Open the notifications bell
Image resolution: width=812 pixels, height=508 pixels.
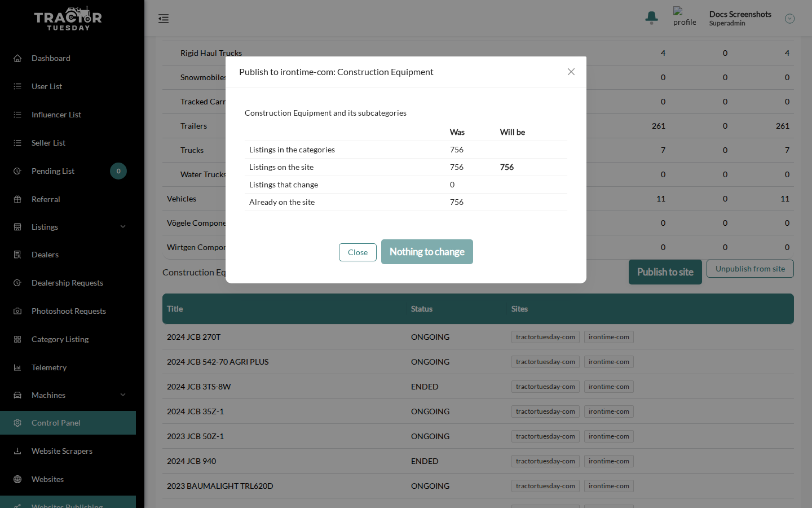652,18
